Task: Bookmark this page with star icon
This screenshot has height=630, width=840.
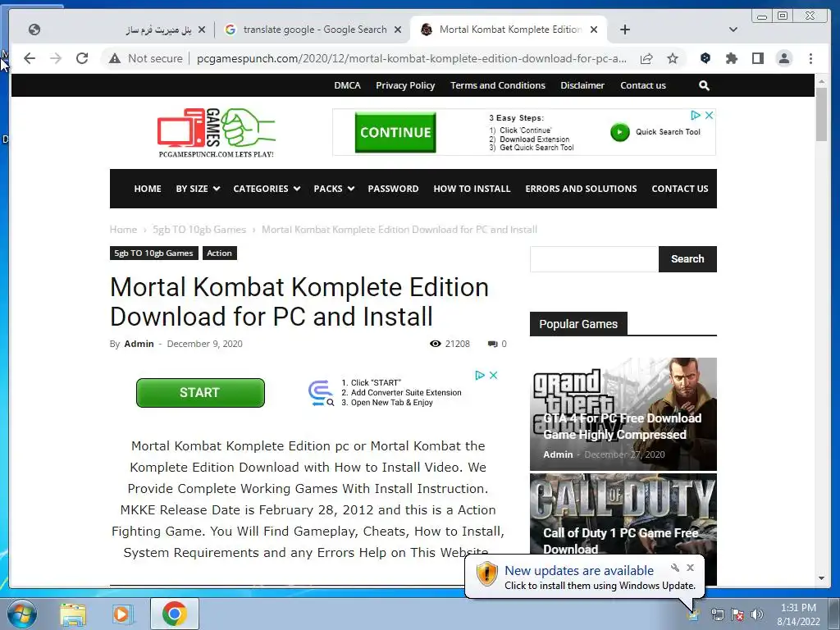Action: point(673,58)
